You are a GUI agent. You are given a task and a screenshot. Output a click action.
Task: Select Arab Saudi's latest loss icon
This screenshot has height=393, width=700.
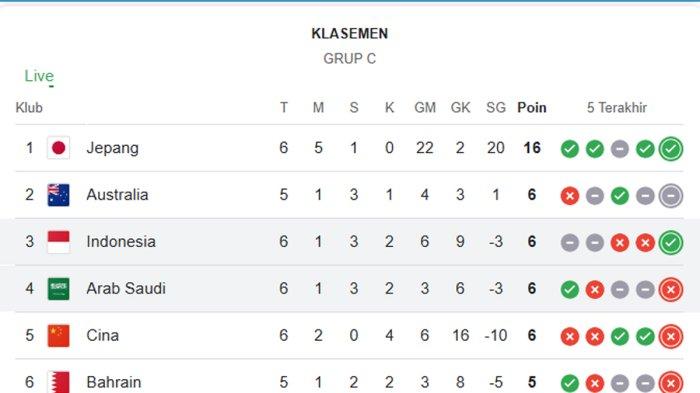(671, 289)
